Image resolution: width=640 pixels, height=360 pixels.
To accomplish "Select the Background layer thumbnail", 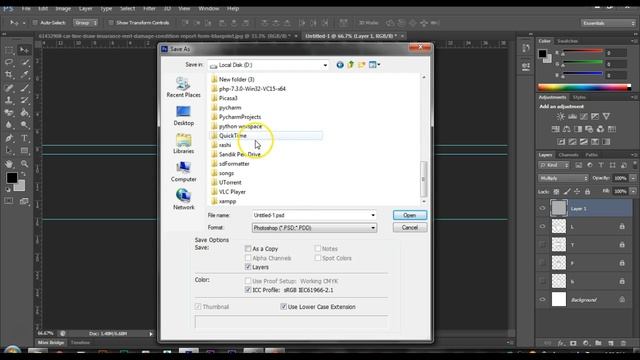I will click(559, 300).
